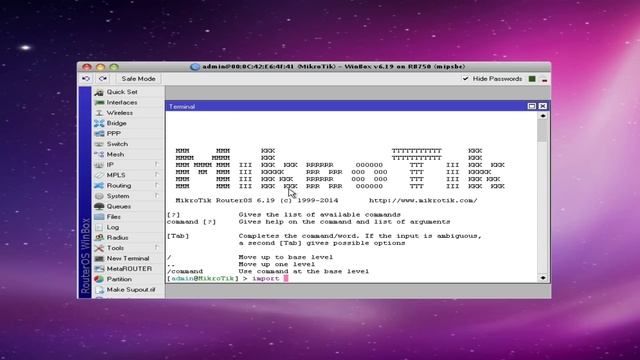Click the redo arrow in toolbar

coord(103,78)
